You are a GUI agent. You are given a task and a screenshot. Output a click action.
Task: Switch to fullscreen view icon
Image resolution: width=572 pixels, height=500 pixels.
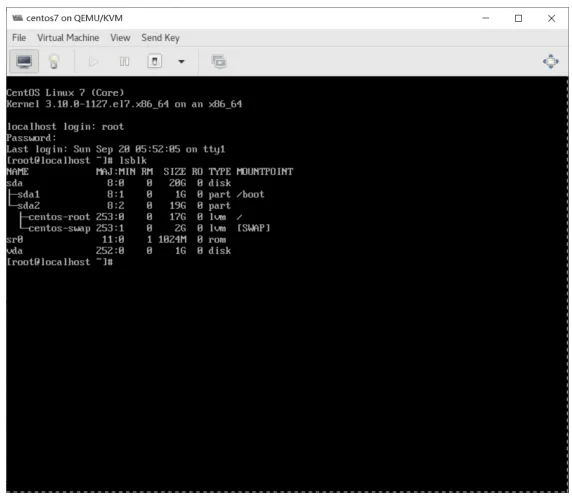[x=550, y=61]
